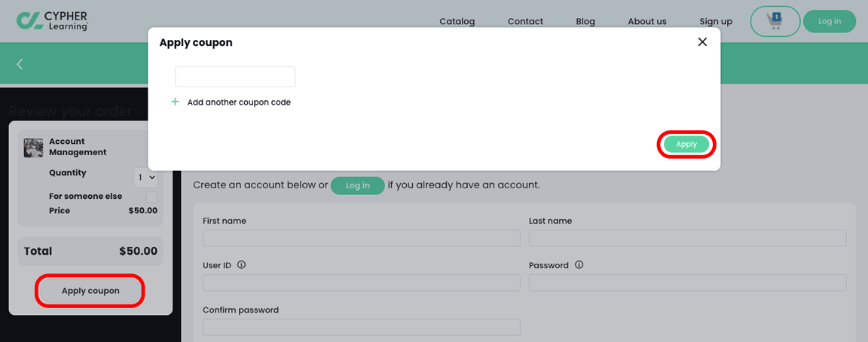Click the Last name field
The height and width of the screenshot is (342, 868).
tap(687, 238)
